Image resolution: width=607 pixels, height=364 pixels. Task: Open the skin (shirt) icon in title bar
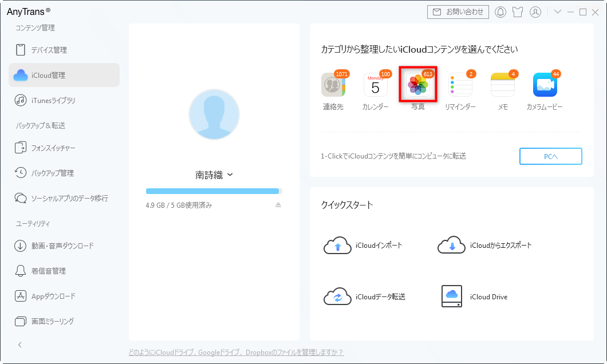(x=518, y=12)
